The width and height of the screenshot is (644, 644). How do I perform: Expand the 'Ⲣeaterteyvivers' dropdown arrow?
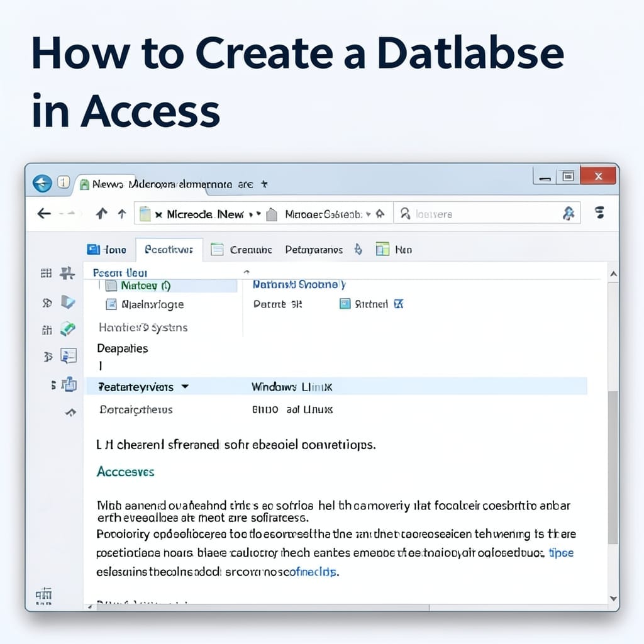185,387
